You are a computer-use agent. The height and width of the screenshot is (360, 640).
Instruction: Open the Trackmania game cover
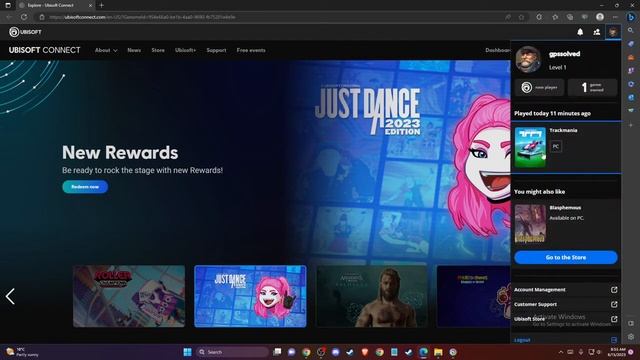pyautogui.click(x=530, y=147)
